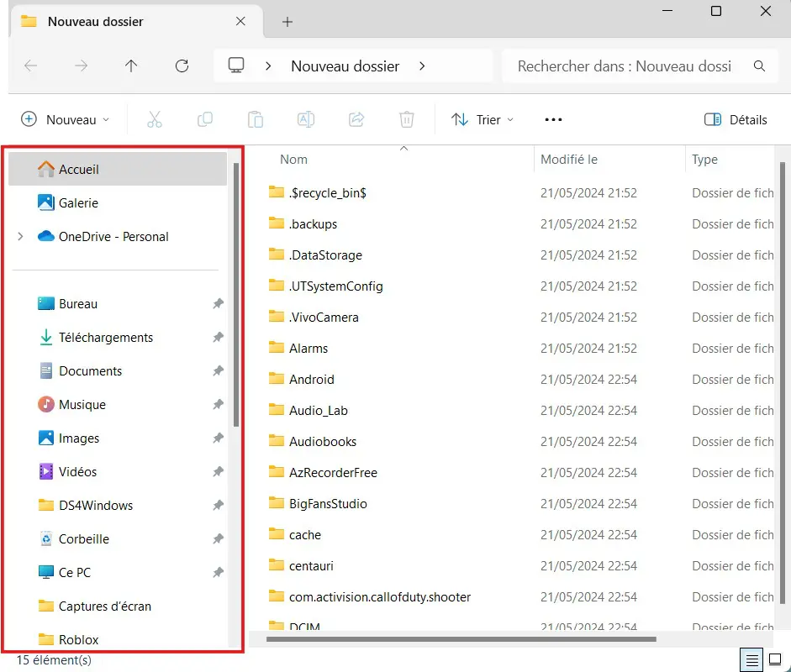
Task: Click the Cut scissors icon
Action: tap(155, 120)
